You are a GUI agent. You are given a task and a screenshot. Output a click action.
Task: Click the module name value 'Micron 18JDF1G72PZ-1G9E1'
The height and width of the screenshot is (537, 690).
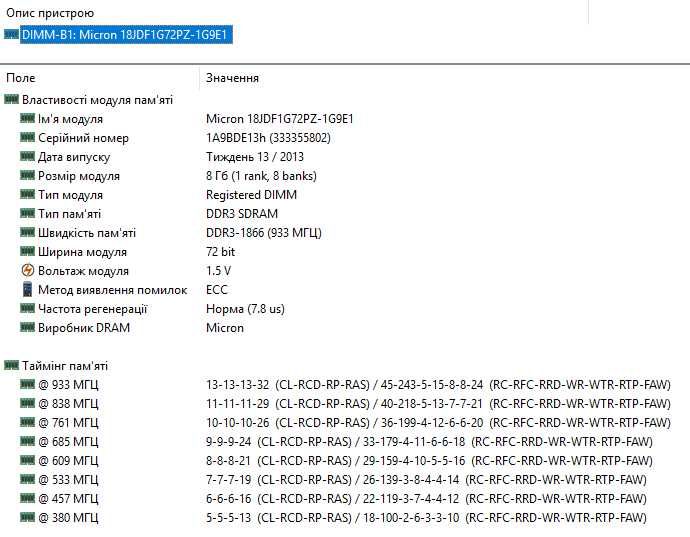pyautogui.click(x=280, y=119)
